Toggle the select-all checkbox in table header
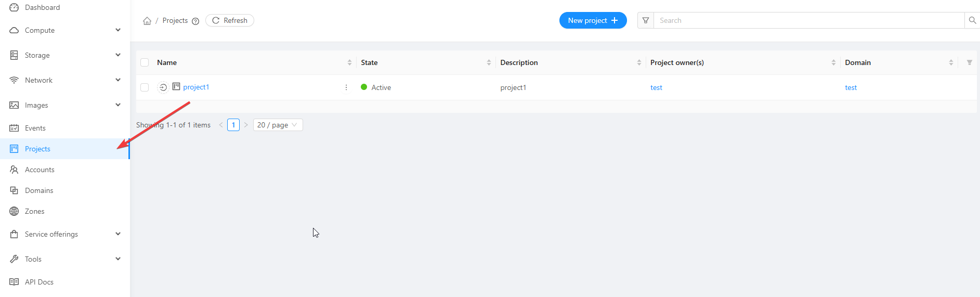980x297 pixels. (145, 62)
